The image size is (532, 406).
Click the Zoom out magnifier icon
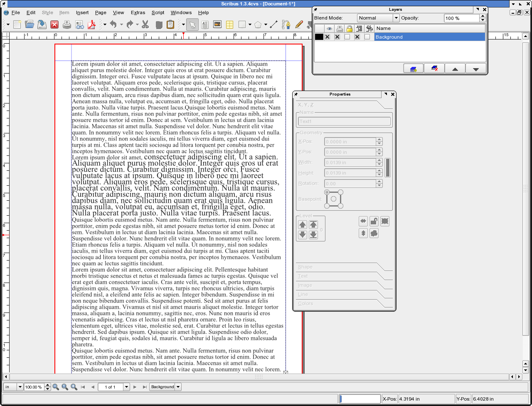(x=56, y=387)
